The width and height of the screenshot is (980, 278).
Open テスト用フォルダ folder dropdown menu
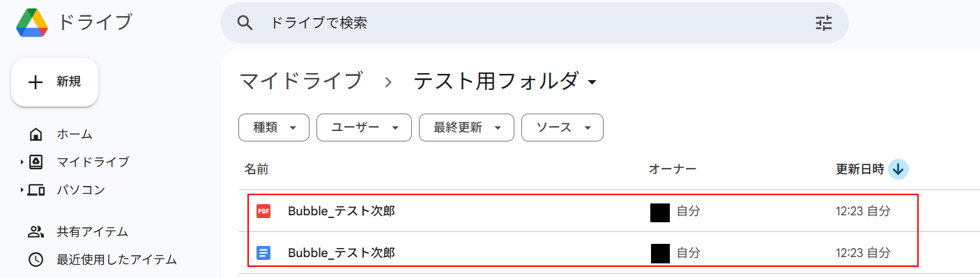click(592, 83)
